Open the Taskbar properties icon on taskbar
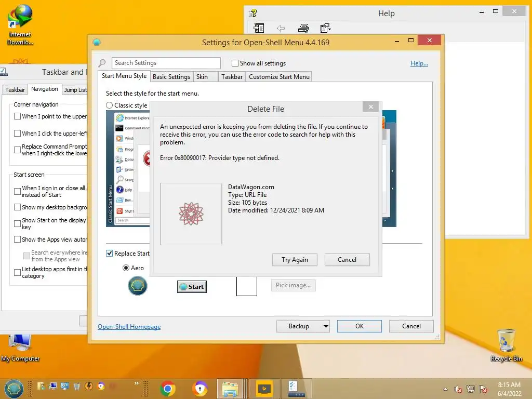The image size is (532, 399). (297, 389)
